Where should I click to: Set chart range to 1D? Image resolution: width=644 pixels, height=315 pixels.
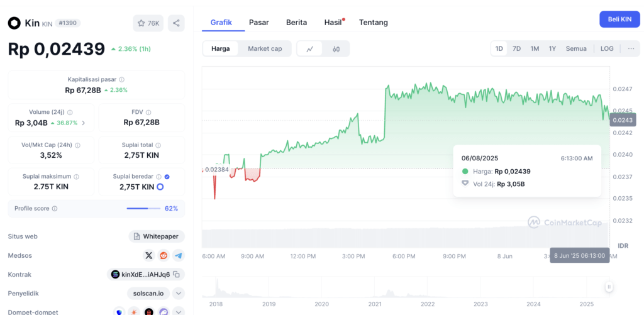(x=499, y=48)
